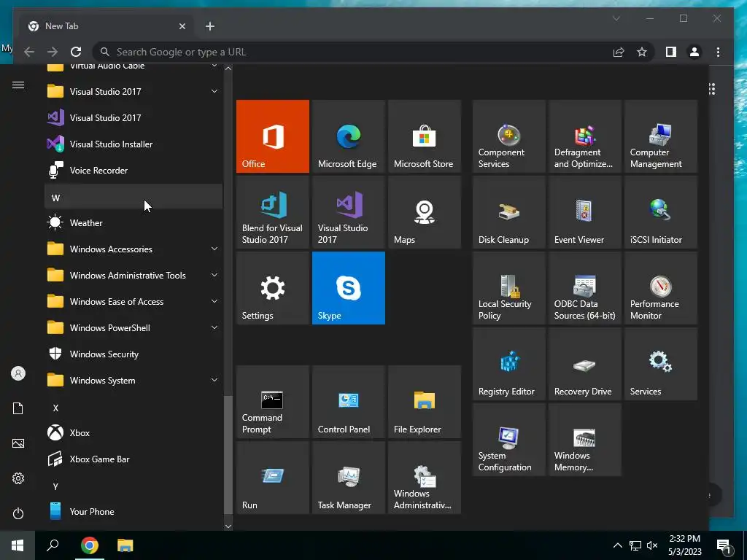Open iSCSI Initiator tile
The width and height of the screenshot is (747, 560).
click(661, 212)
